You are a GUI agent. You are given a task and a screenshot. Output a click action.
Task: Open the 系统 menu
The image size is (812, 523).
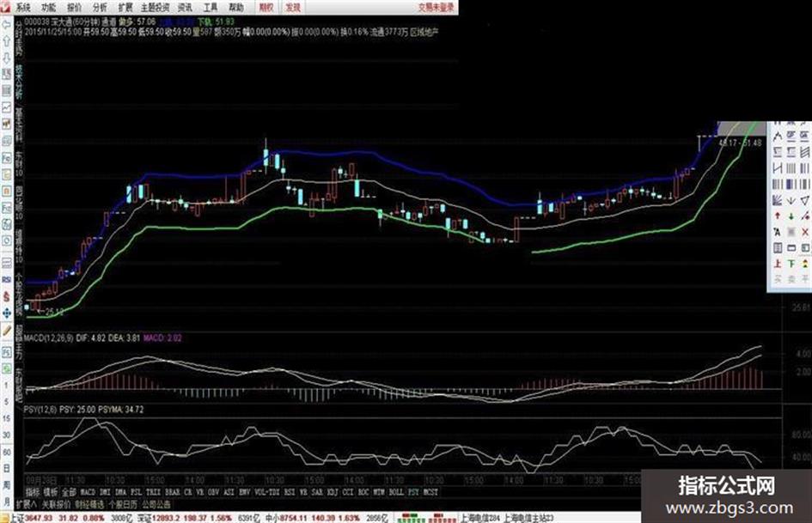coord(23,7)
